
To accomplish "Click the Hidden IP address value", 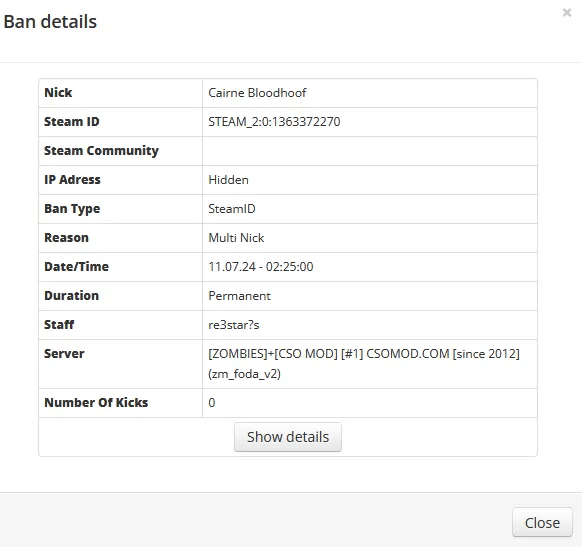I will (228, 180).
